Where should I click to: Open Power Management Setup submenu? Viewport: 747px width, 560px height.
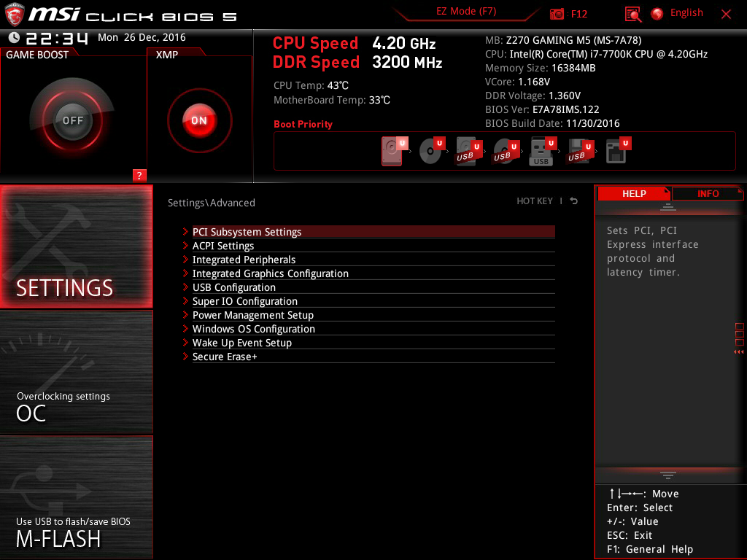[373, 315]
